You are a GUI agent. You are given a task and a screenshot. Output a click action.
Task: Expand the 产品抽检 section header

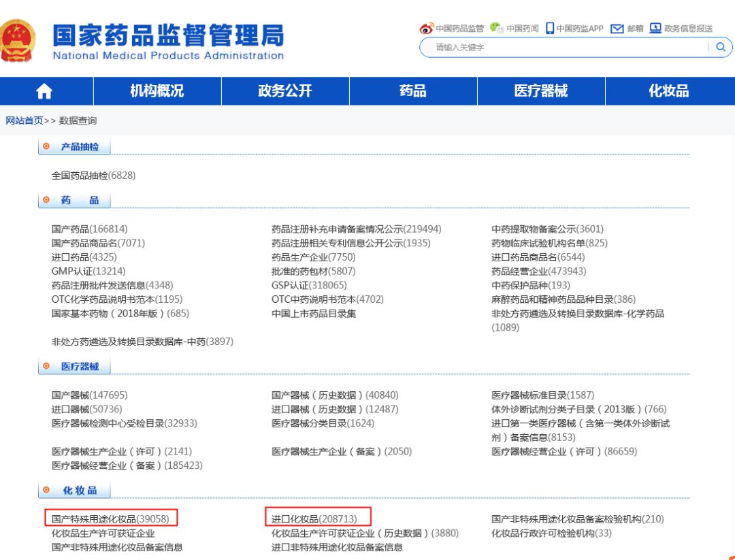80,146
